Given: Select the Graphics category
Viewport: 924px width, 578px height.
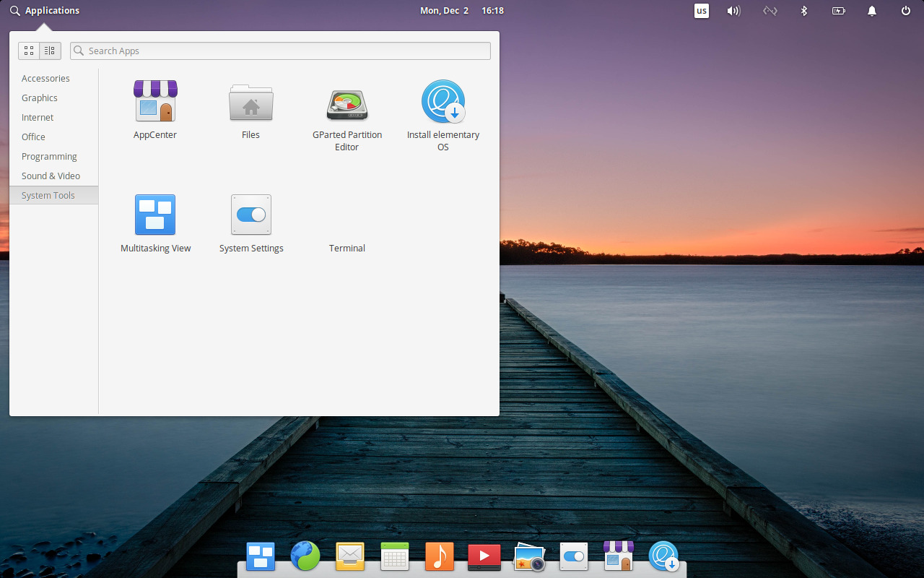Looking at the screenshot, I should pos(40,98).
